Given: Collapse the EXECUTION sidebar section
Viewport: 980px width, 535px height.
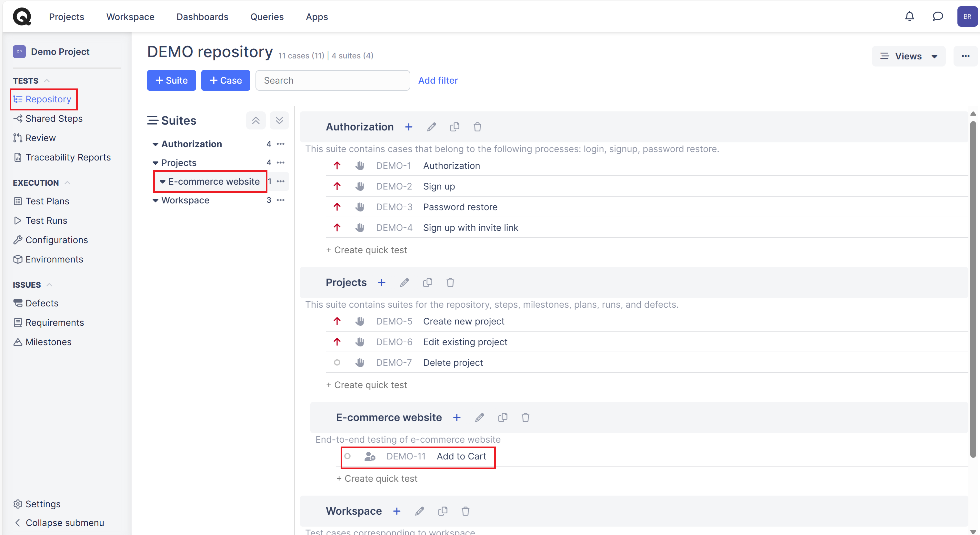Looking at the screenshot, I should 67,183.
